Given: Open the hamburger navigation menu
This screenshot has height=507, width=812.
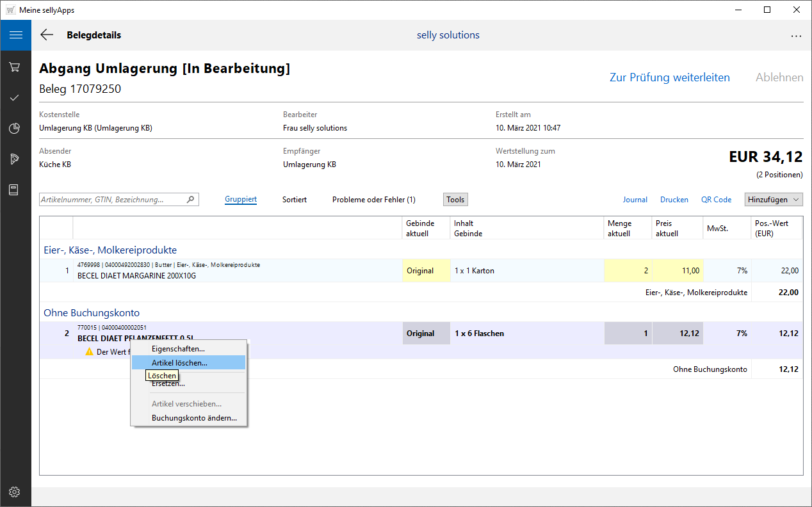Looking at the screenshot, I should pos(15,35).
